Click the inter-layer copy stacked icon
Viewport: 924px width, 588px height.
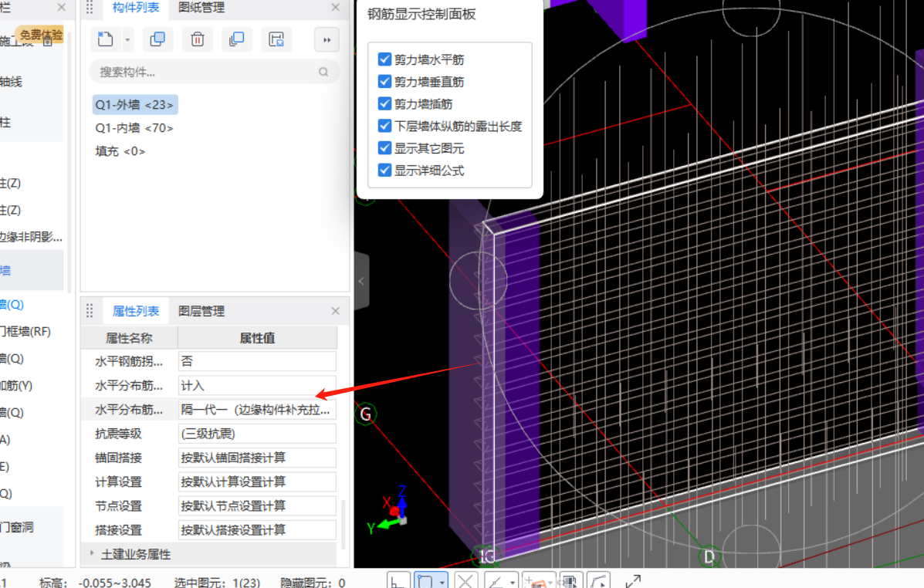(x=237, y=39)
